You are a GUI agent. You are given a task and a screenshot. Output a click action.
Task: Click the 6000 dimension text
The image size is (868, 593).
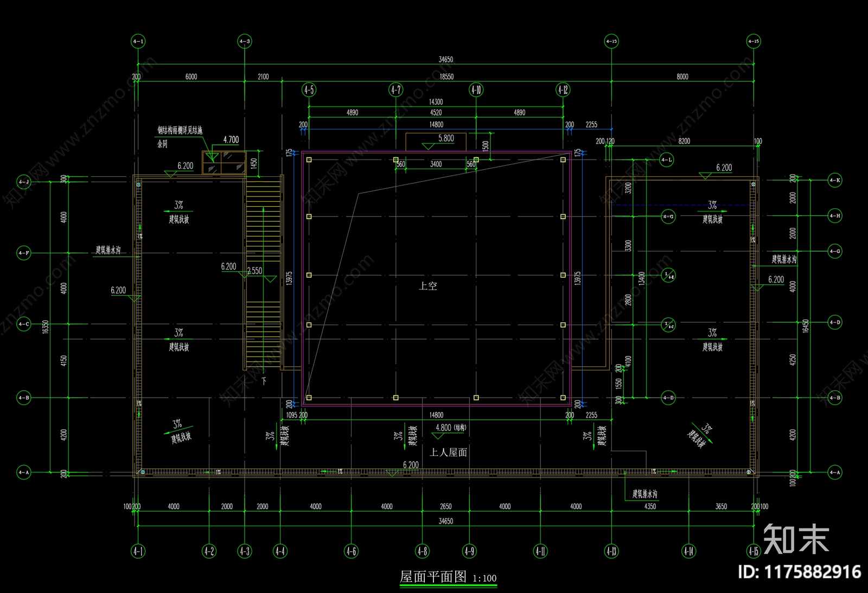click(x=191, y=77)
